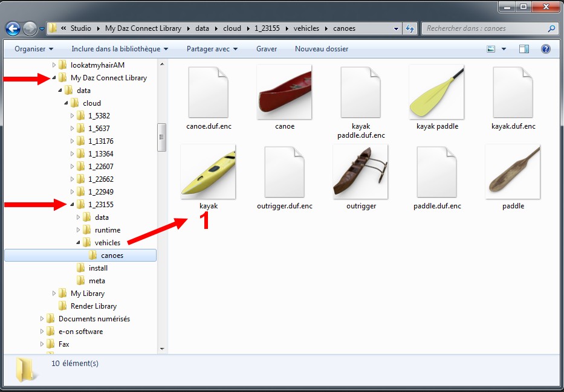Click 1_23155 in the address breadcrumb
Viewport: 564px width, 392px height.
pyautogui.click(x=267, y=28)
